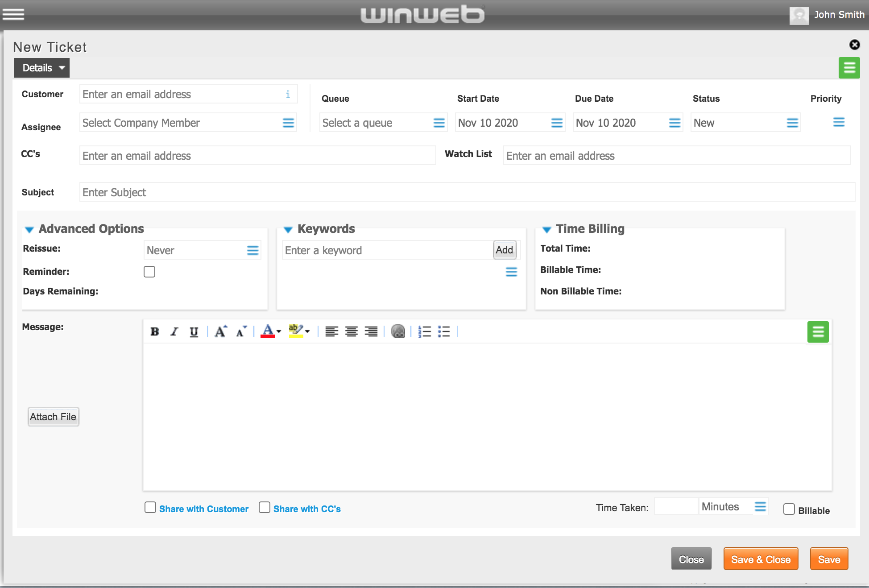This screenshot has width=869, height=588.
Task: Center align the message text
Action: coord(352,331)
